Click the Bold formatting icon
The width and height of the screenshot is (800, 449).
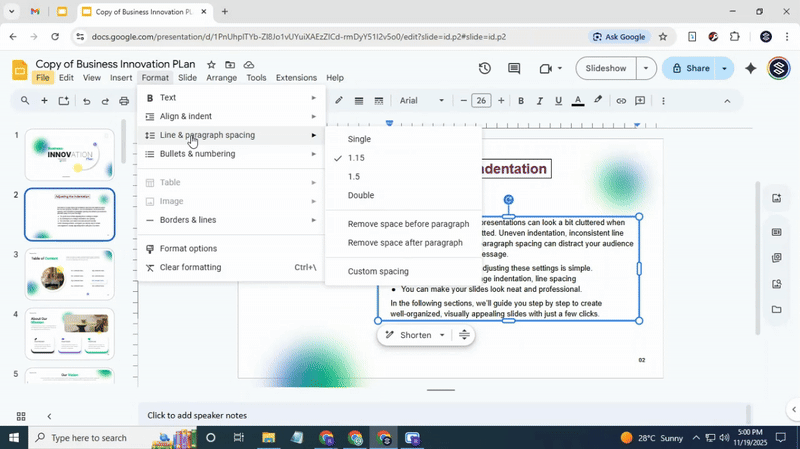click(521, 101)
